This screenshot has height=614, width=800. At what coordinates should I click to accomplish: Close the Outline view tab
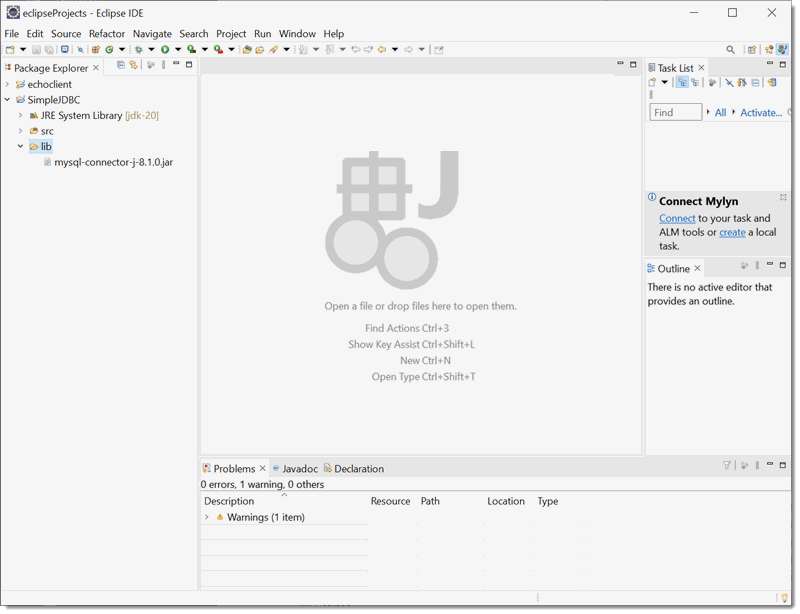tap(697, 268)
